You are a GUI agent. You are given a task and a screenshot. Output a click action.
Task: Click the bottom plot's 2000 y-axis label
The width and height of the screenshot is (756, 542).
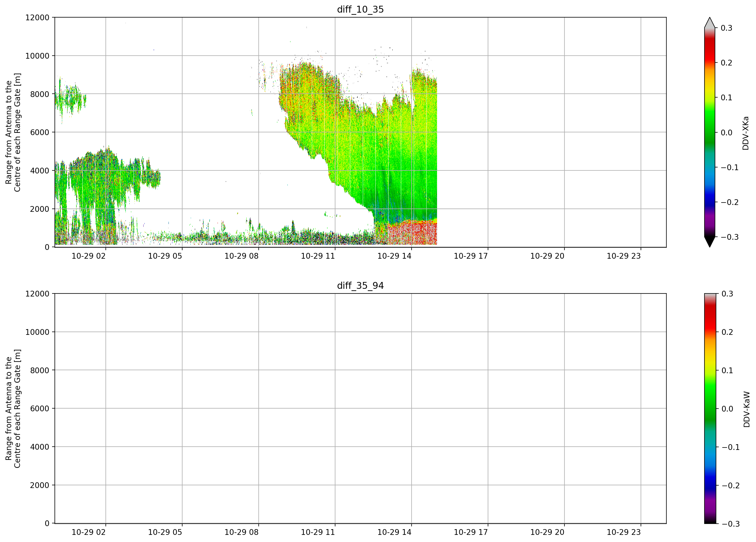pos(40,485)
